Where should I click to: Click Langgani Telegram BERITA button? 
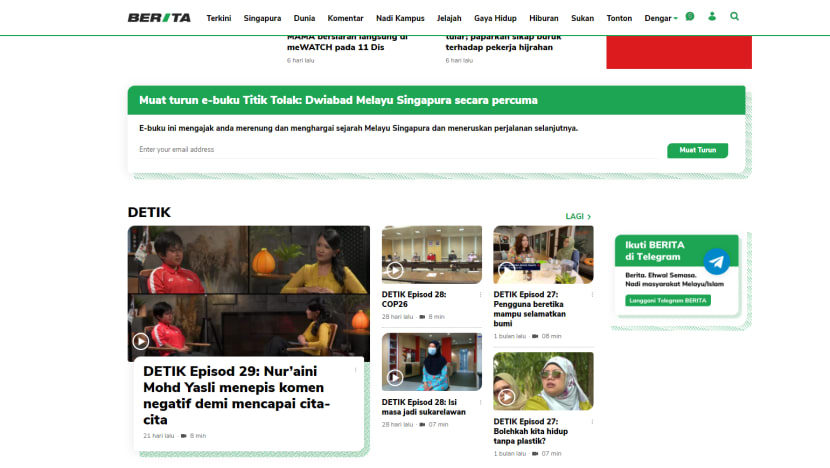coord(667,300)
